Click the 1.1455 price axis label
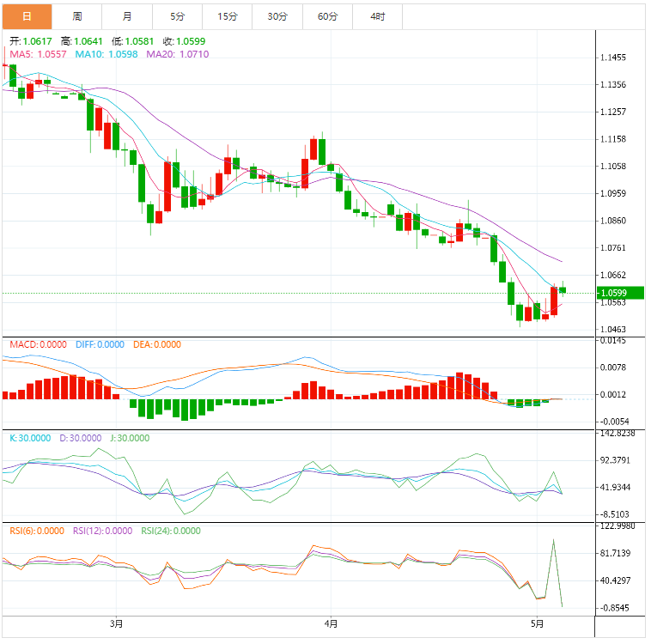Image resolution: width=651 pixels, height=644 pixels. tap(613, 58)
